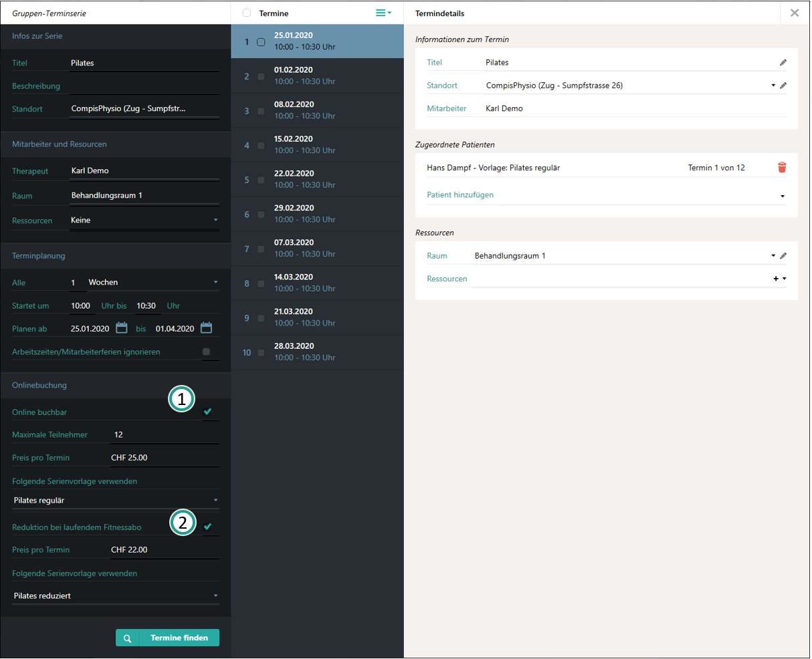Enable Arbeitszeiten/Mitarbeiterferien ignorieren checkbox
Image resolution: width=812 pixels, height=659 pixels.
tap(206, 352)
